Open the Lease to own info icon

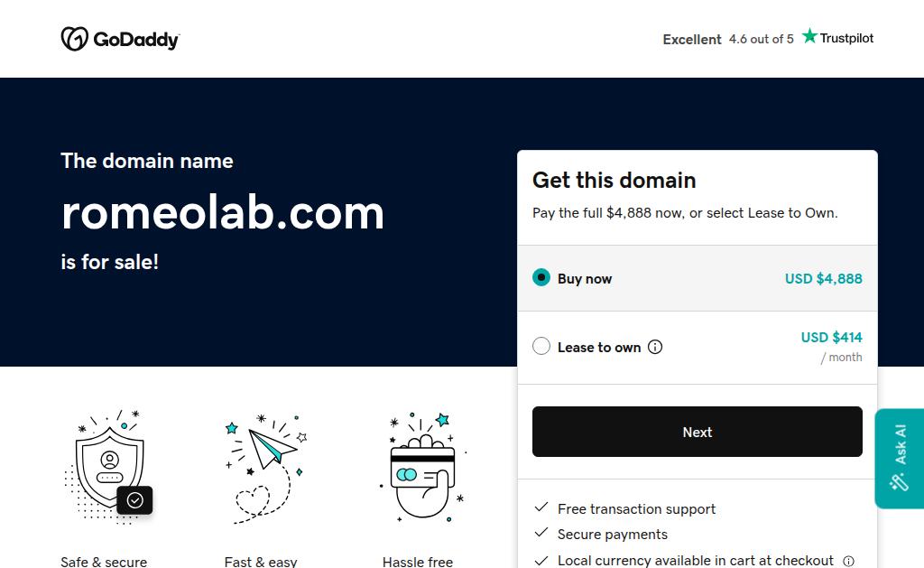point(655,347)
